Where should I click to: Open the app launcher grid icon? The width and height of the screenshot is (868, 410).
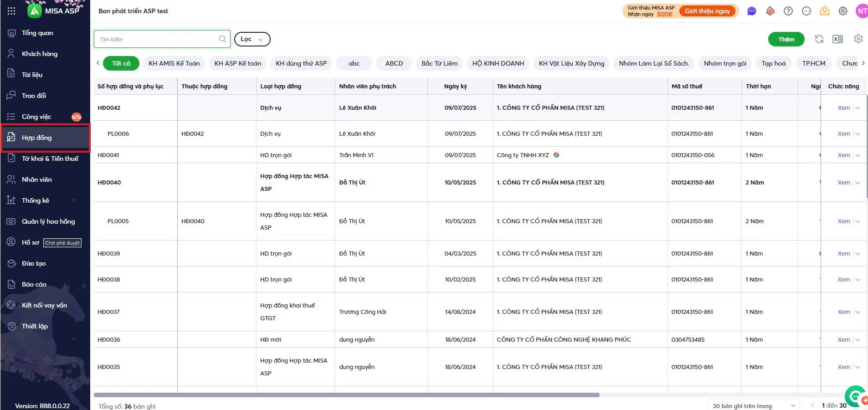[11, 11]
